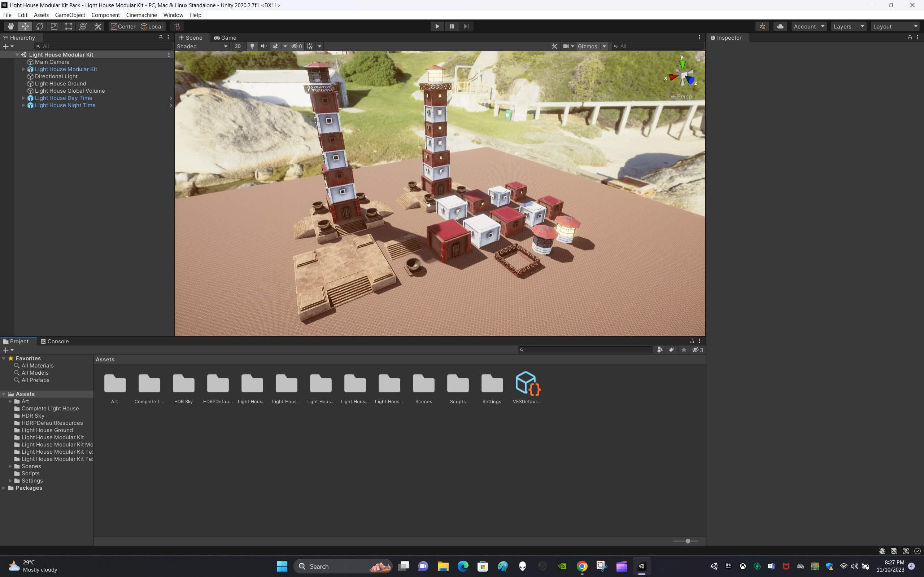Select the Rotate tool

coord(40,26)
